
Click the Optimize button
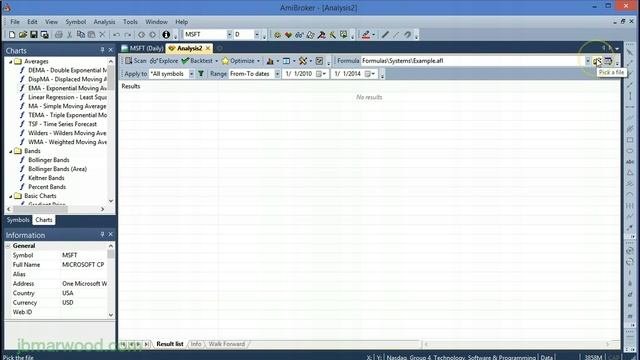tap(238, 61)
